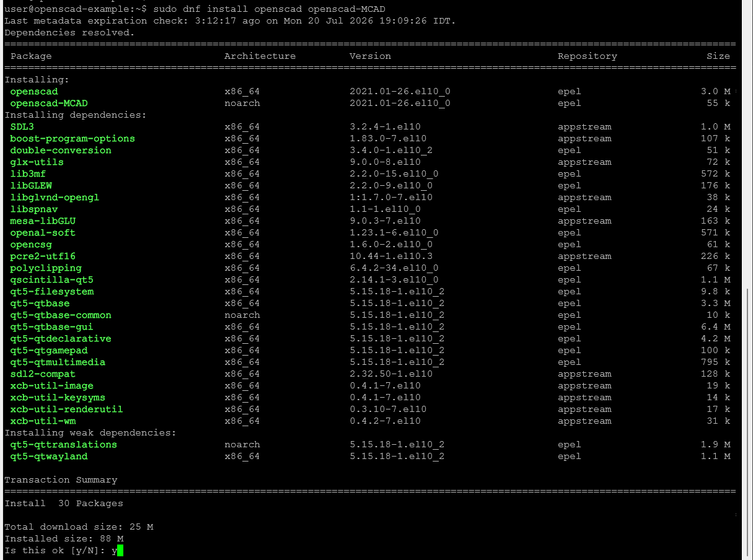
Task: Click the lib3mf package name
Action: pyautogui.click(x=28, y=174)
